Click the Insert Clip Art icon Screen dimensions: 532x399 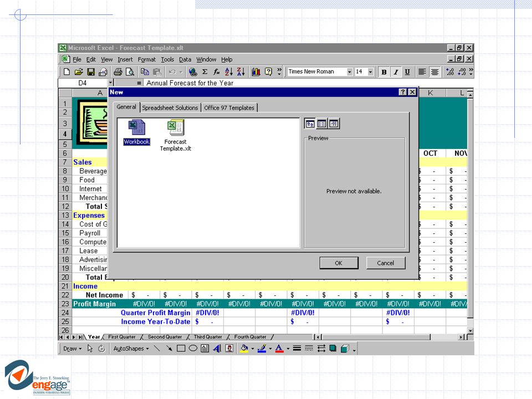[229, 349]
